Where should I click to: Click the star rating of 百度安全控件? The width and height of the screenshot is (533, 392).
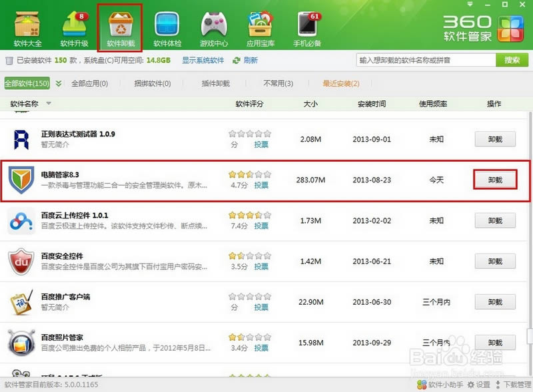(x=250, y=256)
